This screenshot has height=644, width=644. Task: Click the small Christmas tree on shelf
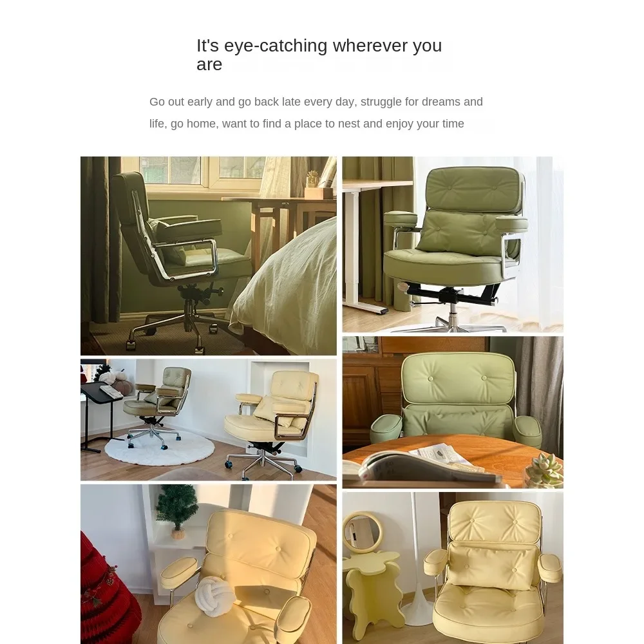178,511
